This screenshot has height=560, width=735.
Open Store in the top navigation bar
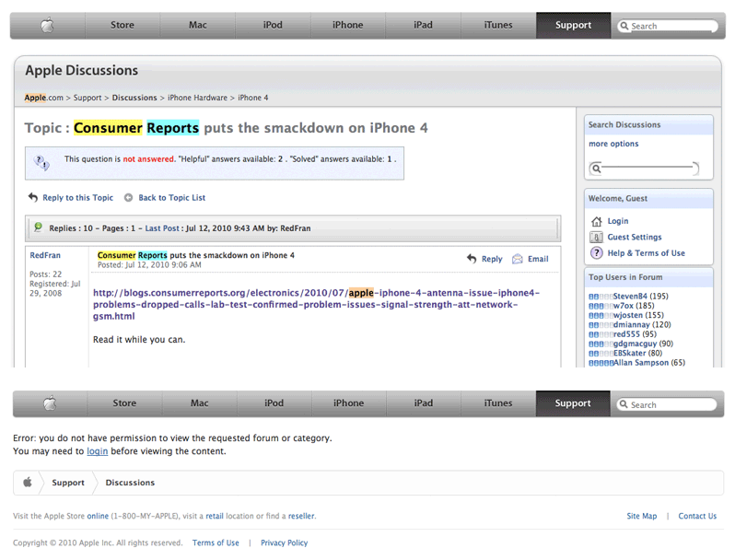tap(122, 25)
